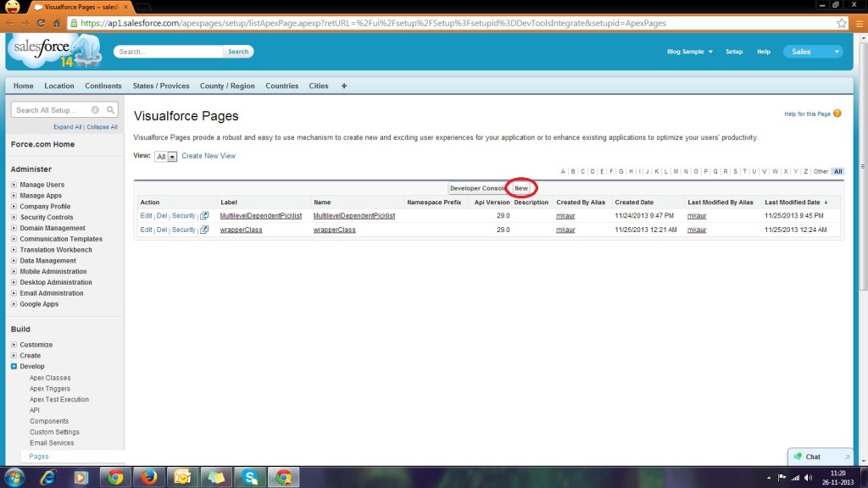Select the Countries tab
This screenshot has height=488, width=868.
(x=281, y=86)
